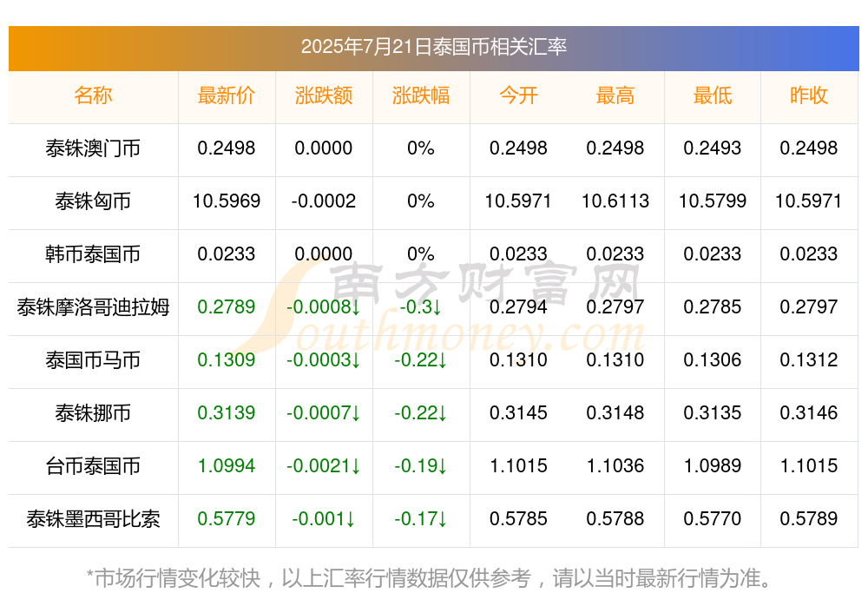Click 0% change in 韩币泰国币 row
Viewport: 868px width, 606px height.
click(421, 254)
